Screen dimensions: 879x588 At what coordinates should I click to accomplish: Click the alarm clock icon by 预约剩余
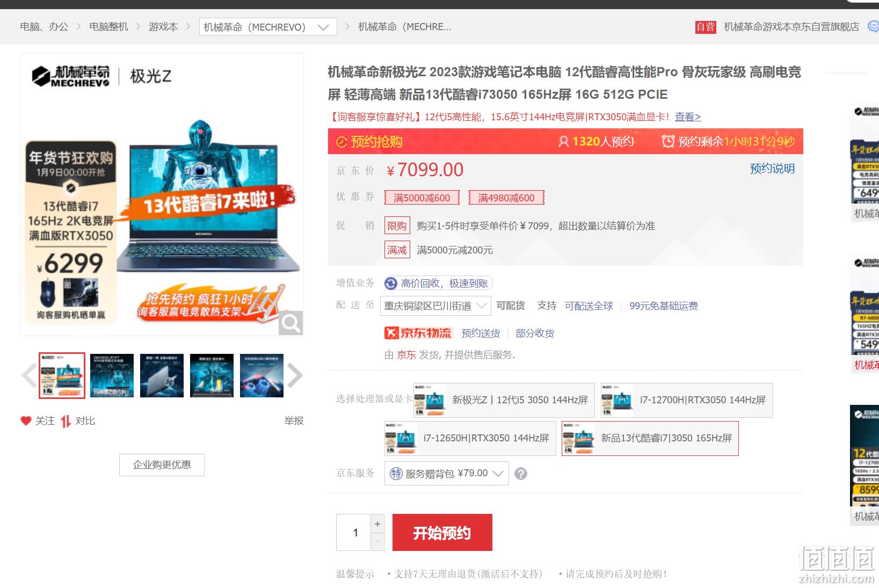[x=668, y=141]
